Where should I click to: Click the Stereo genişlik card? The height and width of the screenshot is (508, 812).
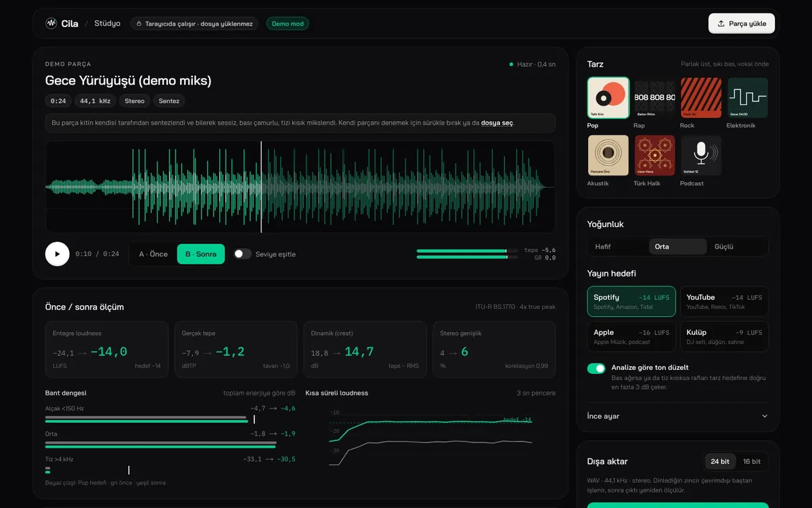[x=494, y=350]
